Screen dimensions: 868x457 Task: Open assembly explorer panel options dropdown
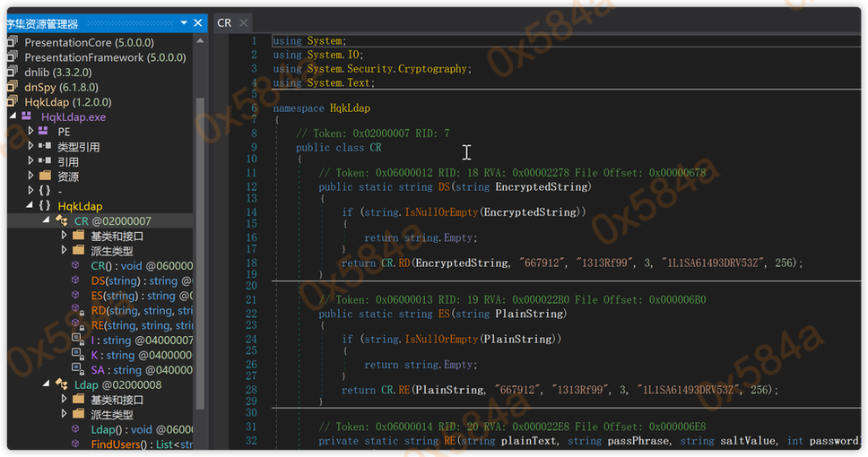coord(184,23)
